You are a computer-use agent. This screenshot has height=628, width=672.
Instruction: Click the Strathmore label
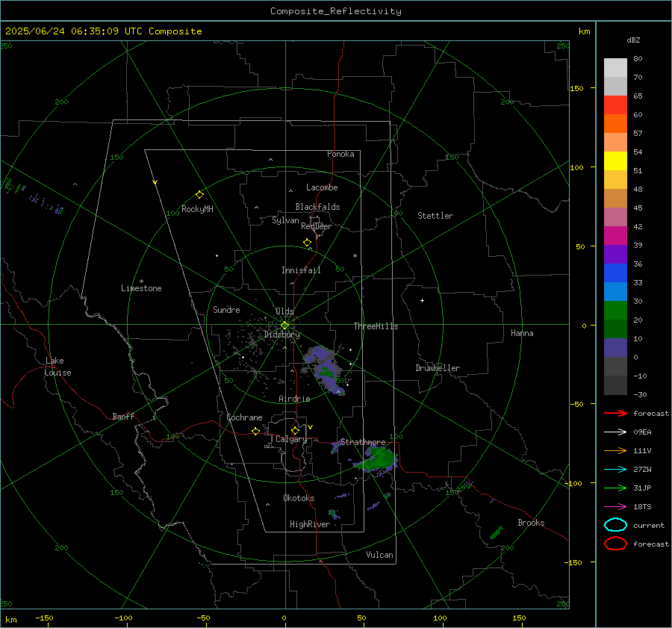click(363, 442)
